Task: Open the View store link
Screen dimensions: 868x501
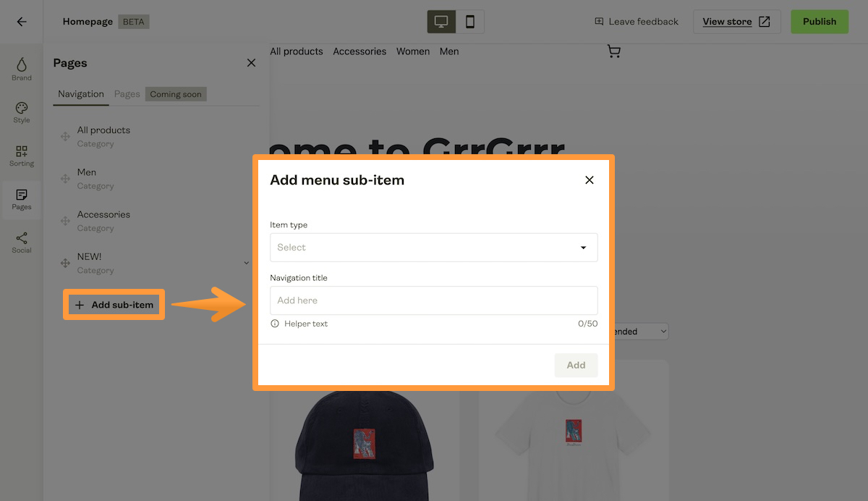Action: pos(736,22)
